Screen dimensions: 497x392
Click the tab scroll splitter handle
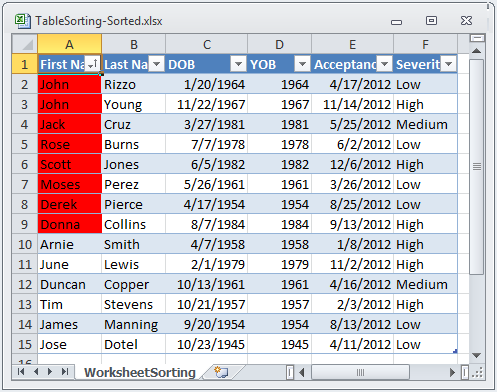pyautogui.click(x=290, y=372)
